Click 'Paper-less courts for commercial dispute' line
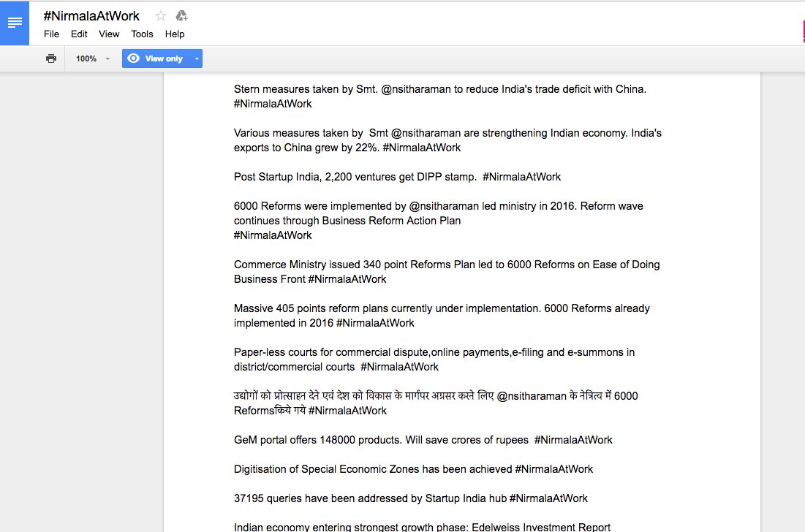Viewport: 805px width, 532px height. pyautogui.click(x=434, y=352)
